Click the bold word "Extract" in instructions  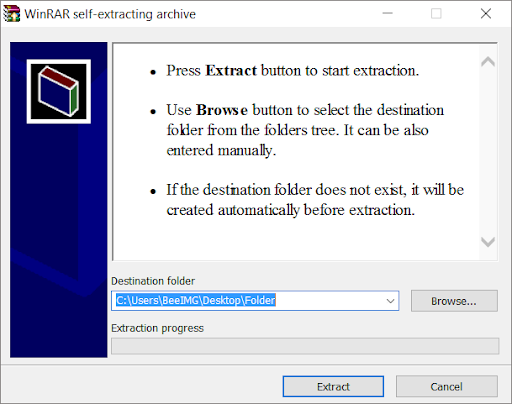coord(231,71)
